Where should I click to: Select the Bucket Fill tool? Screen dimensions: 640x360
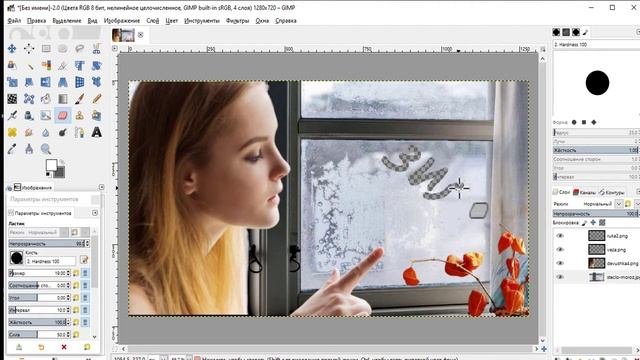pos(46,99)
